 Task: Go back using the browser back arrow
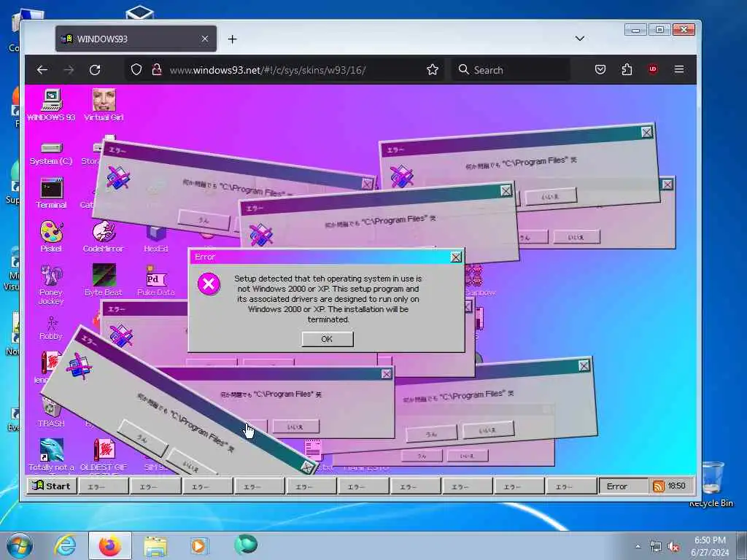(42, 70)
